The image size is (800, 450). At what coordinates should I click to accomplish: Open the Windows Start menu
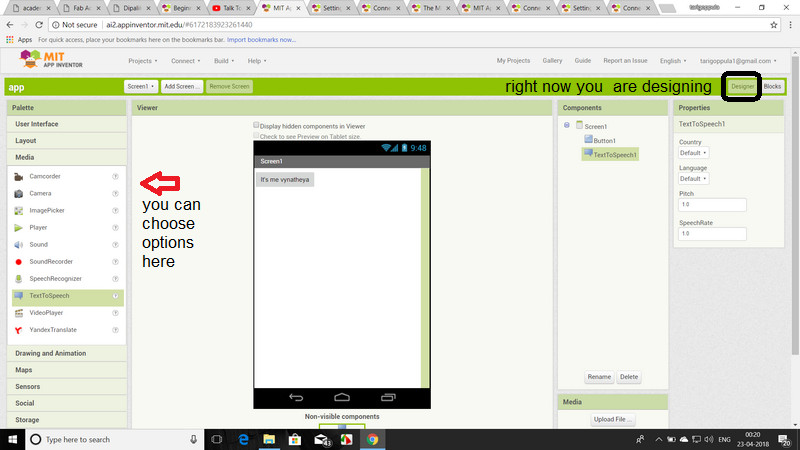point(12,439)
